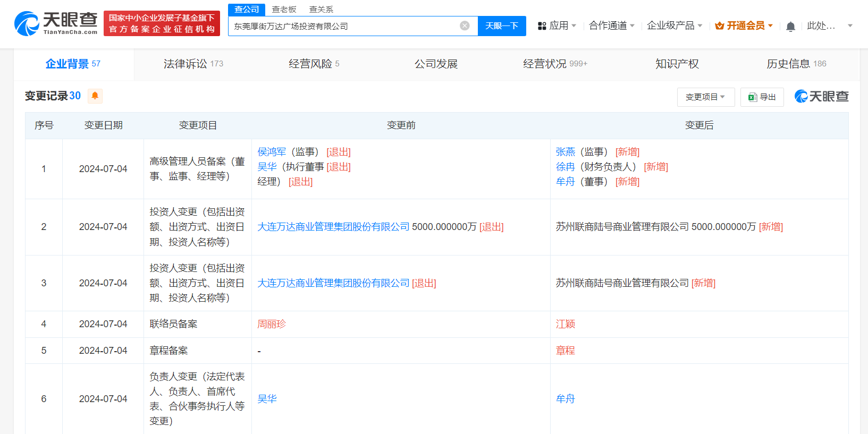Viewport: 868px width, 434px height.
Task: Open the 历史信息 tab
Action: point(796,64)
